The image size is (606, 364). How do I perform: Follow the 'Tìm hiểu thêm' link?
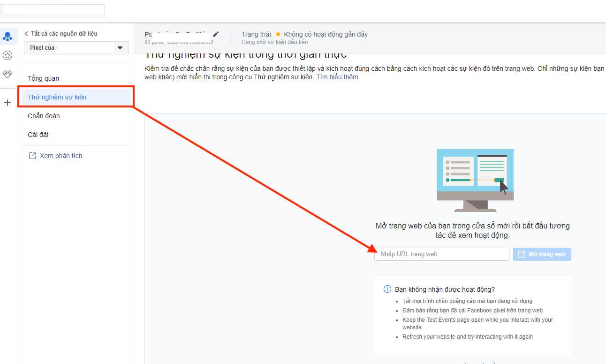point(337,77)
